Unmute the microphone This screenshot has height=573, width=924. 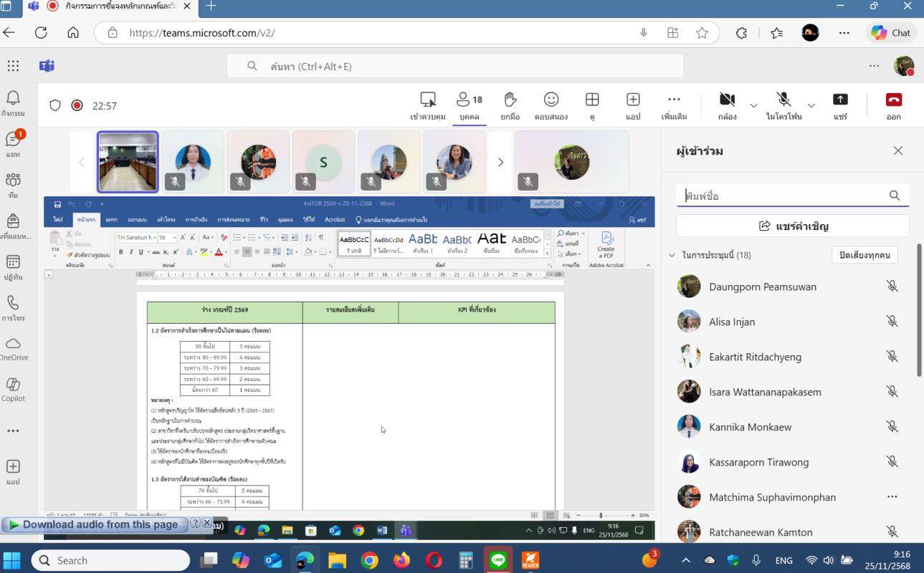coord(784,105)
